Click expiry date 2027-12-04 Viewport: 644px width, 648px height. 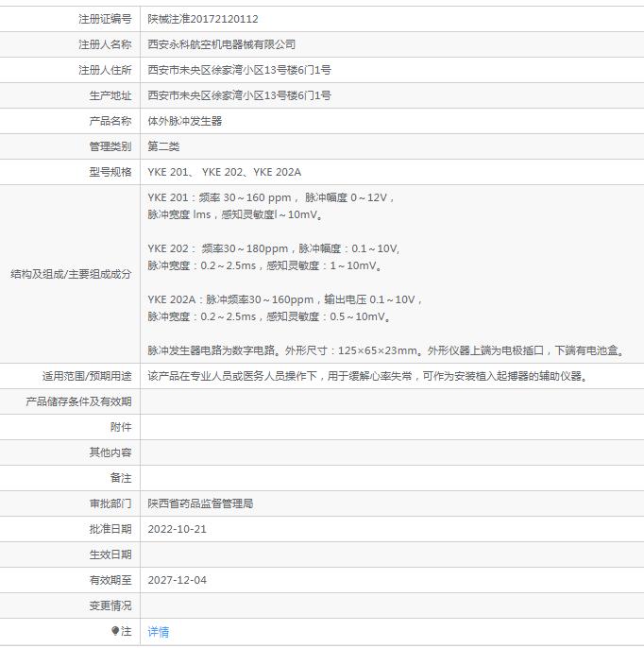pyautogui.click(x=177, y=580)
